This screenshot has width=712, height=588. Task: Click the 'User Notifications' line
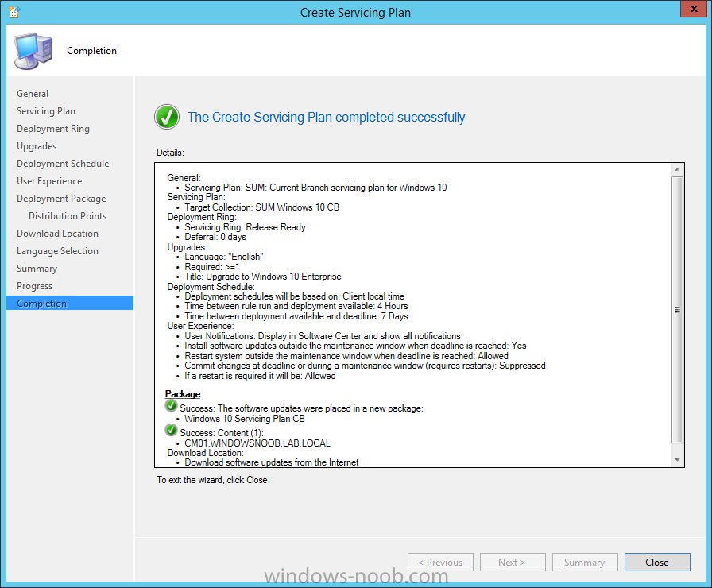(x=323, y=336)
